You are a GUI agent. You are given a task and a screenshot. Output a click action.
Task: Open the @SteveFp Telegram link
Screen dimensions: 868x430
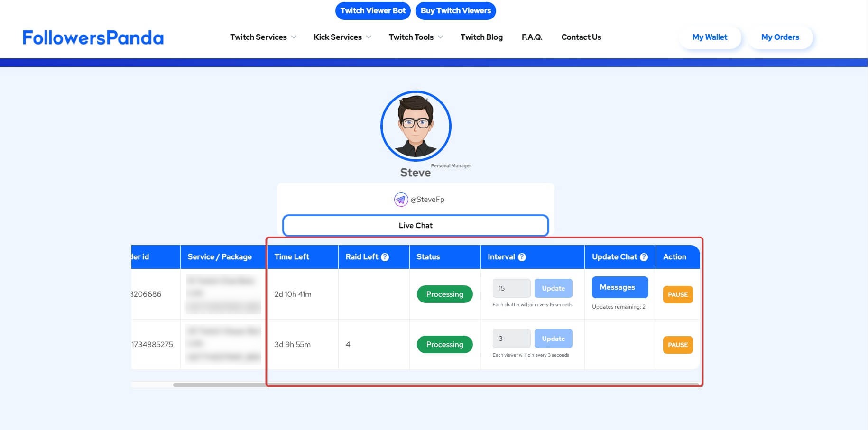click(427, 200)
